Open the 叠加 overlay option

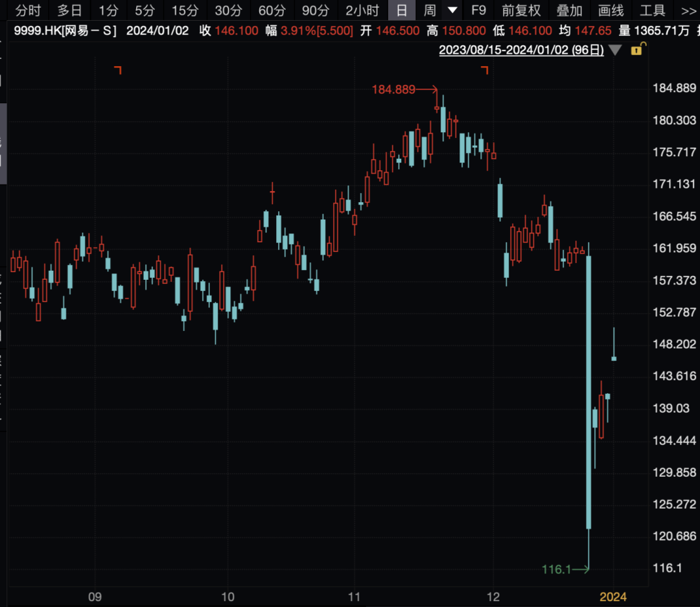(569, 10)
